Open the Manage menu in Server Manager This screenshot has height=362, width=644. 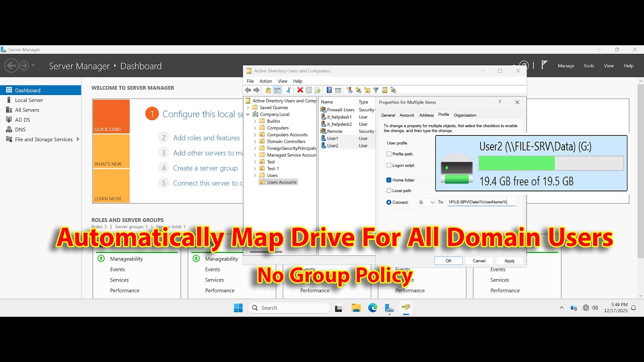566,66
